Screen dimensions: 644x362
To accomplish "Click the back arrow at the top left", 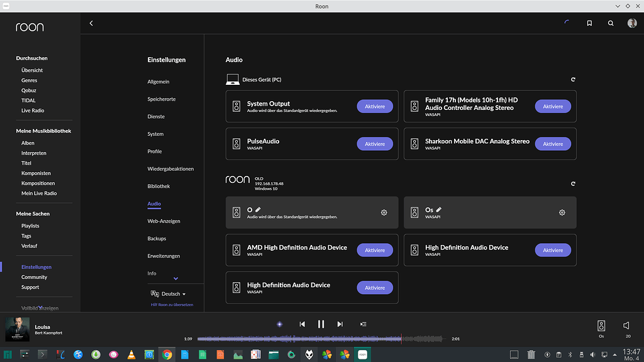I will pyautogui.click(x=91, y=23).
